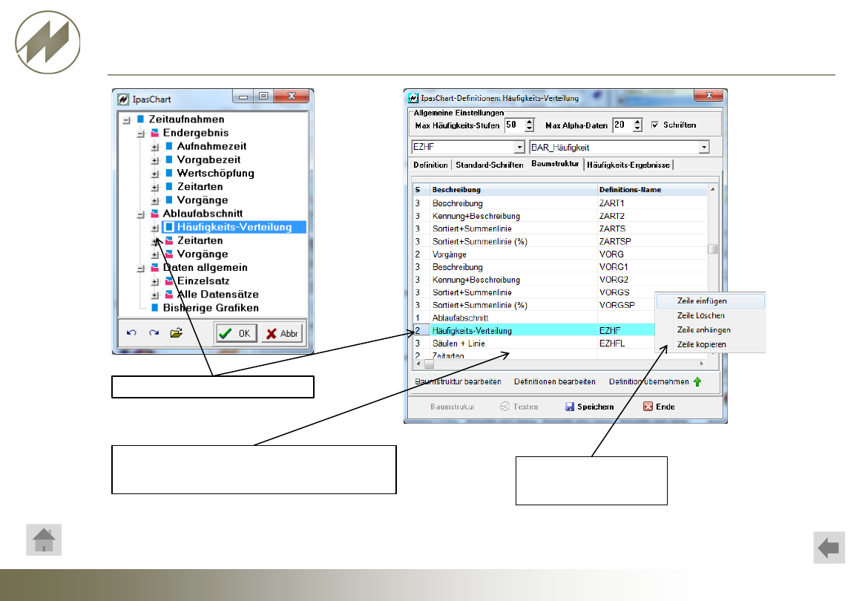The width and height of the screenshot is (868, 601).
Task: Click the Definitions-Name column header
Action: click(652, 190)
